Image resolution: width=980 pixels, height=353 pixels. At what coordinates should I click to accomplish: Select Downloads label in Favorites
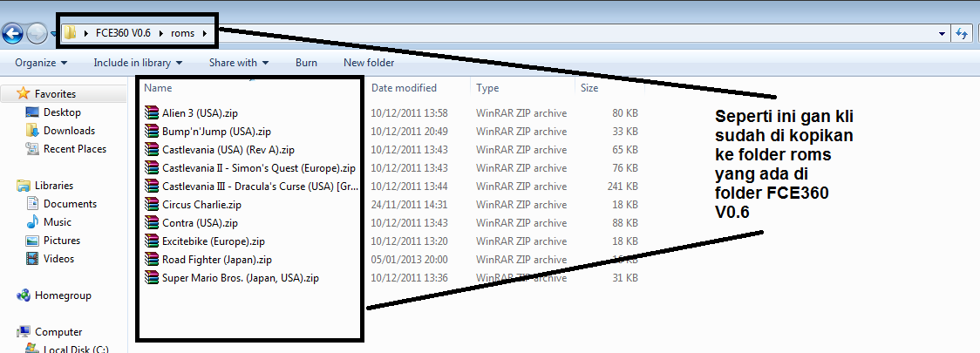point(70,131)
